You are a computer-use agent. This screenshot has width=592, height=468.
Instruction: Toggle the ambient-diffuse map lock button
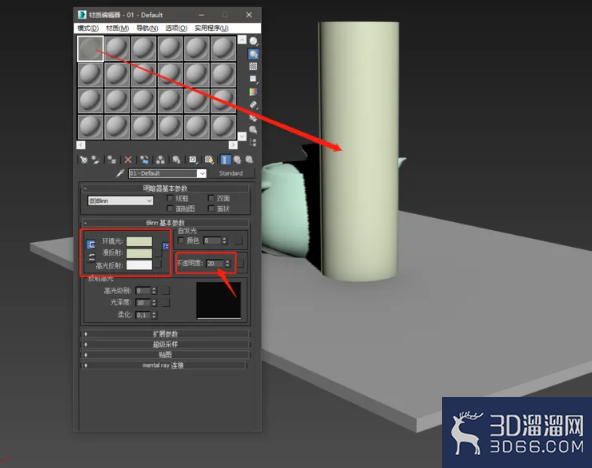pos(166,246)
